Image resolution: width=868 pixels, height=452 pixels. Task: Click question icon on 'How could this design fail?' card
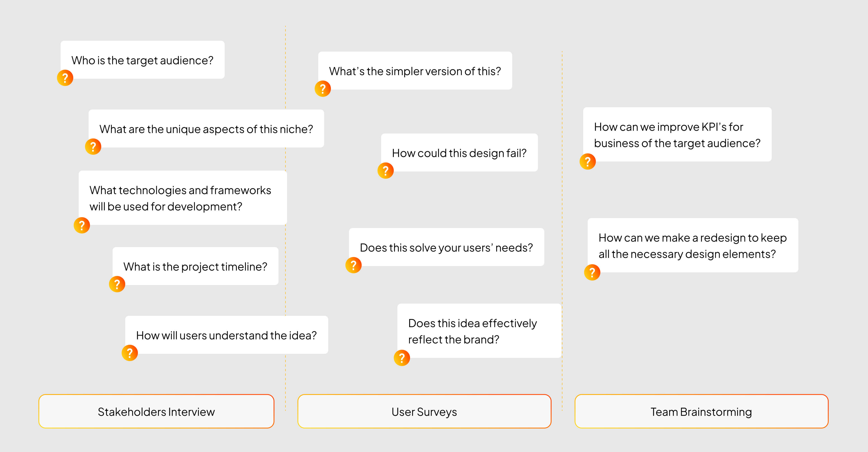click(385, 171)
